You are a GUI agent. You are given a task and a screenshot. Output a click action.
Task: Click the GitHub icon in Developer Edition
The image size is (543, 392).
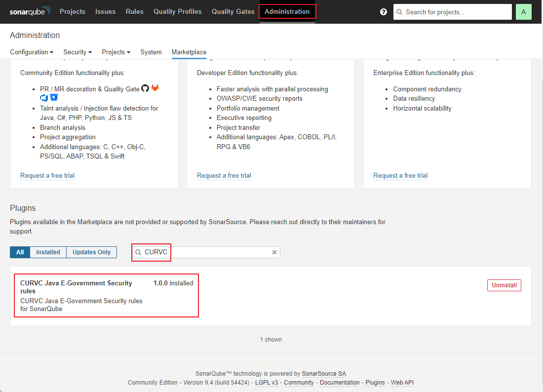145,88
